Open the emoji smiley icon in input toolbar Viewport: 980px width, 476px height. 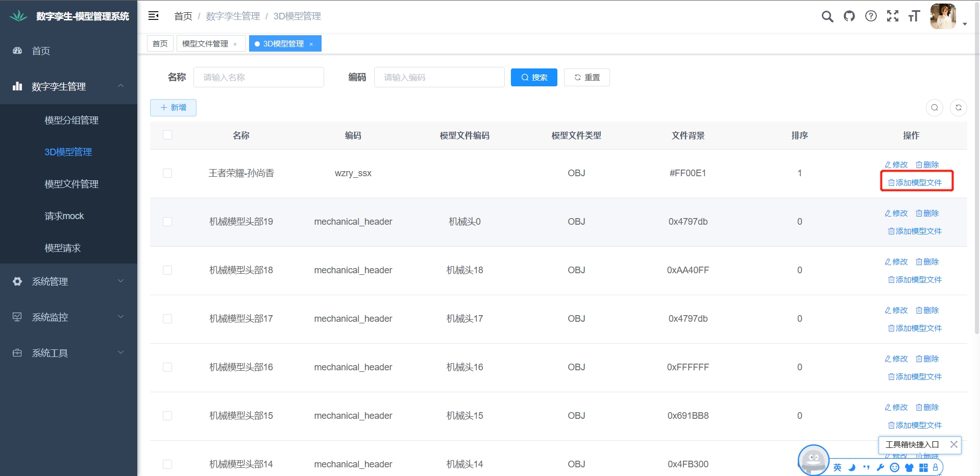point(895,467)
